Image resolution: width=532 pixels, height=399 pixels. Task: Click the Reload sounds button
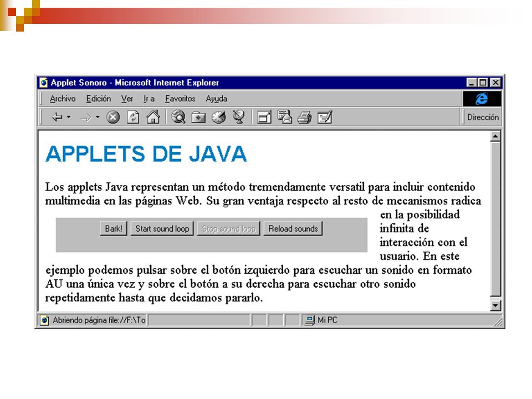pos(293,228)
